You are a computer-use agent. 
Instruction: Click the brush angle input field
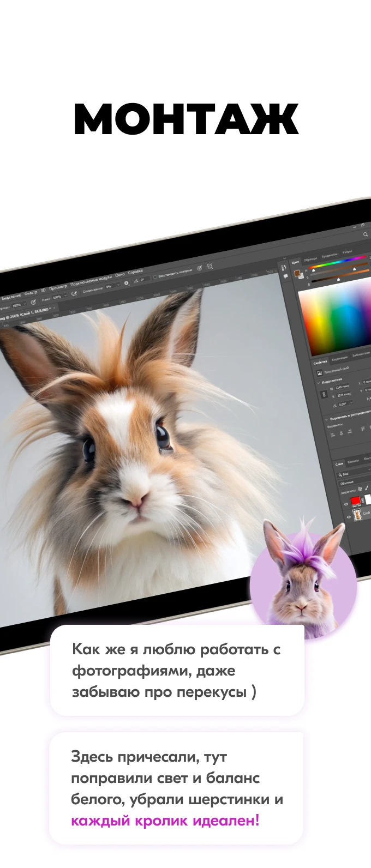(144, 280)
